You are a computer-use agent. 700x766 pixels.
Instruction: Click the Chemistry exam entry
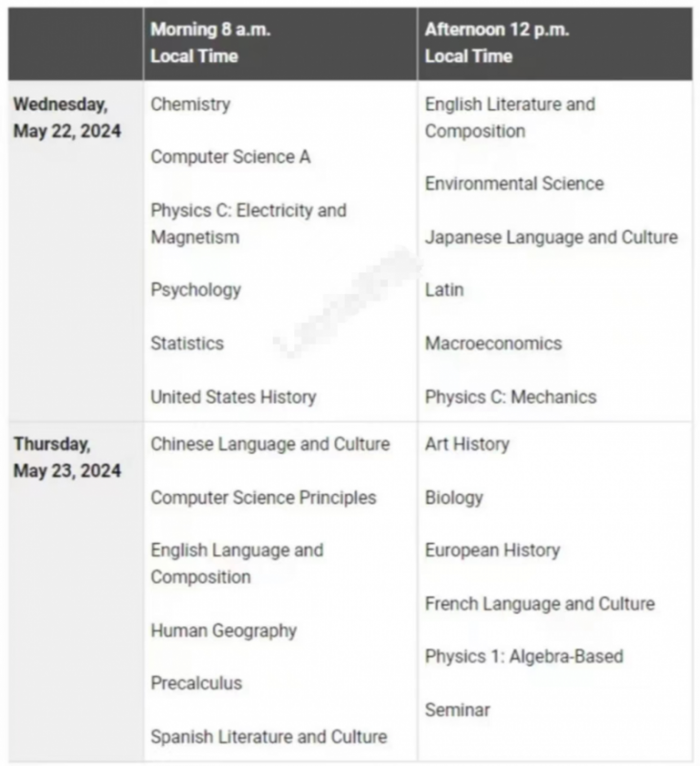coord(191,104)
